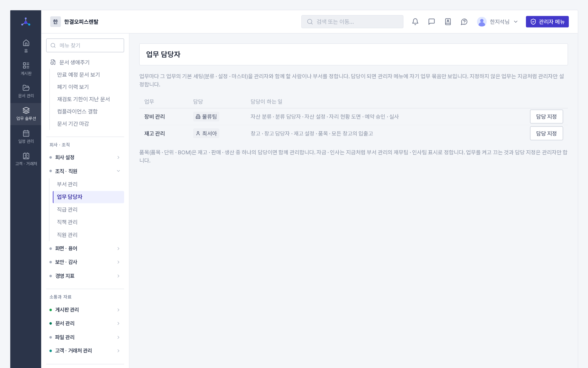
Task: Click the 담당이 하는 일 column header
Action: coord(266,102)
